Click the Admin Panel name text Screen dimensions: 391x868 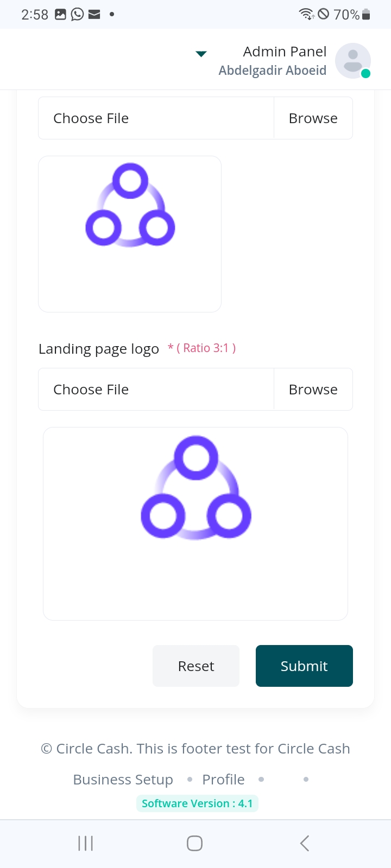[285, 52]
